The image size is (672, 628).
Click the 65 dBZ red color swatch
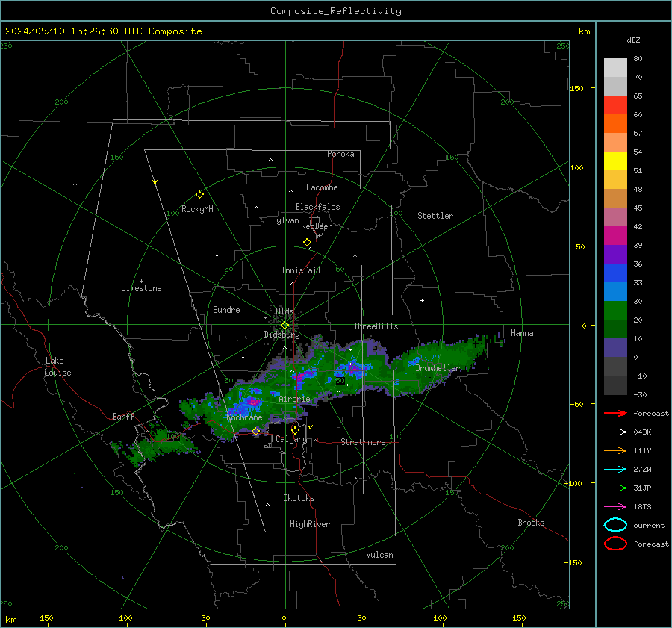tap(615, 105)
